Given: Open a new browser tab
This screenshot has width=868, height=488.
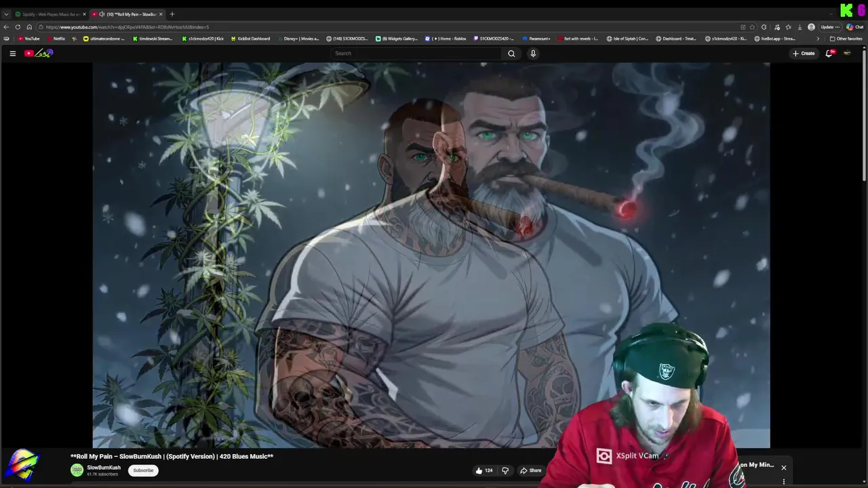Looking at the screenshot, I should pos(172,14).
